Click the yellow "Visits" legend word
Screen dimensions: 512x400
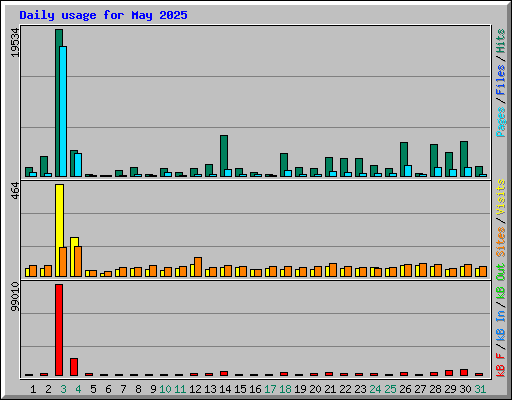tap(500, 197)
